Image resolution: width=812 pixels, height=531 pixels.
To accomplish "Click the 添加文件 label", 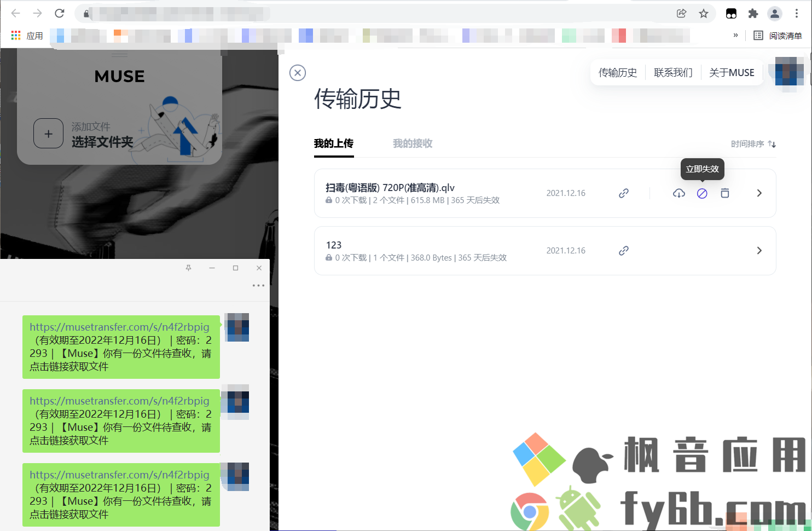I will point(91,126).
